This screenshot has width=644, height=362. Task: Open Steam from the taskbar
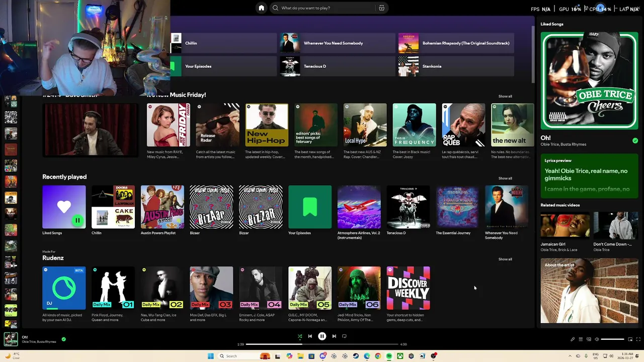pos(356,356)
